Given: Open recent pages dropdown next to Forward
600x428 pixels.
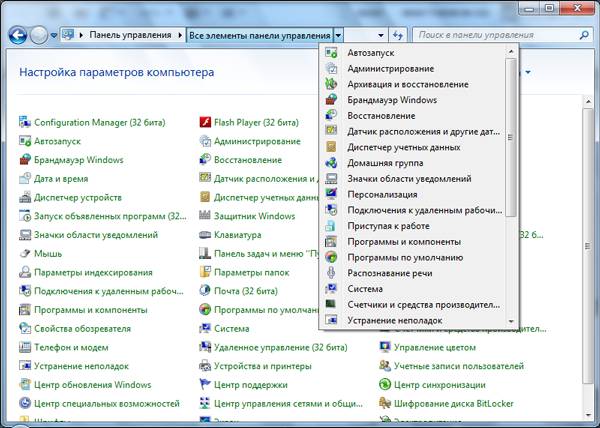Looking at the screenshot, I should [54, 36].
